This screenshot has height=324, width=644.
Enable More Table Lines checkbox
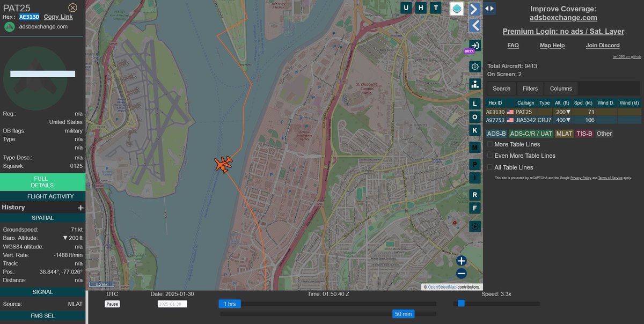click(490, 144)
